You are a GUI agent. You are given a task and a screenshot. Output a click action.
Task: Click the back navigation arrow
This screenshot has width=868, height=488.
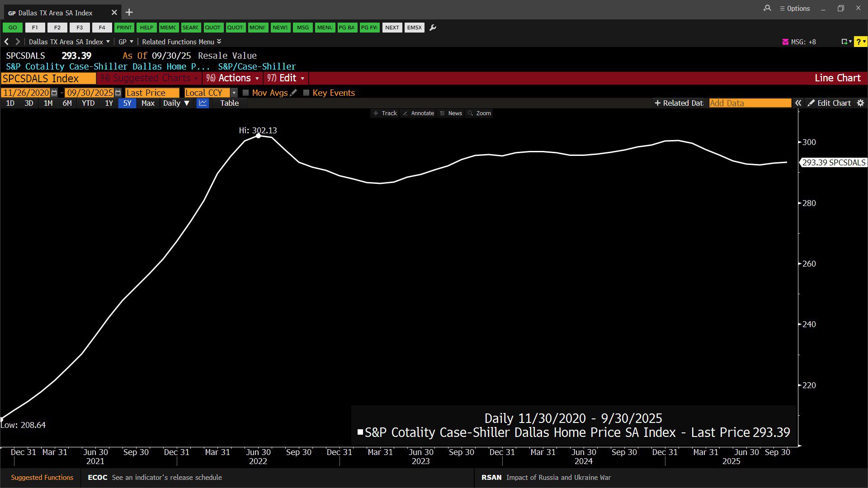[x=7, y=42]
